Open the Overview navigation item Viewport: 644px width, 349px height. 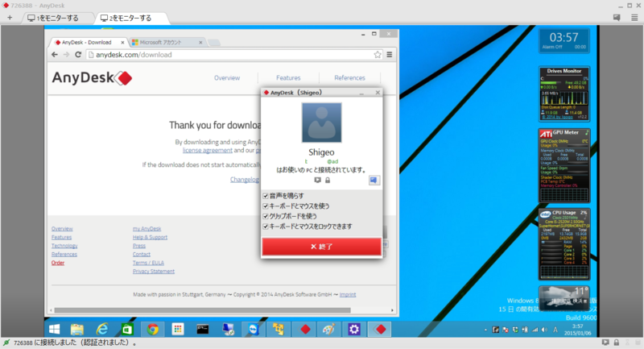227,77
